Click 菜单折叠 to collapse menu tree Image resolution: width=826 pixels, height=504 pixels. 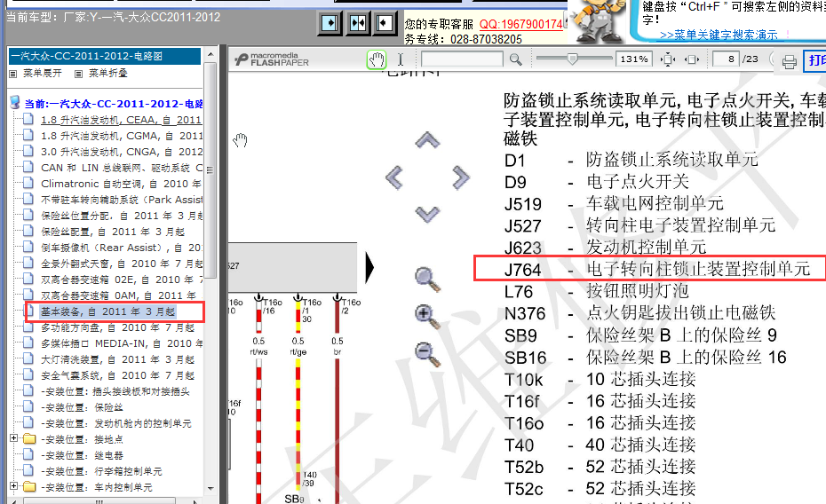[x=108, y=73]
